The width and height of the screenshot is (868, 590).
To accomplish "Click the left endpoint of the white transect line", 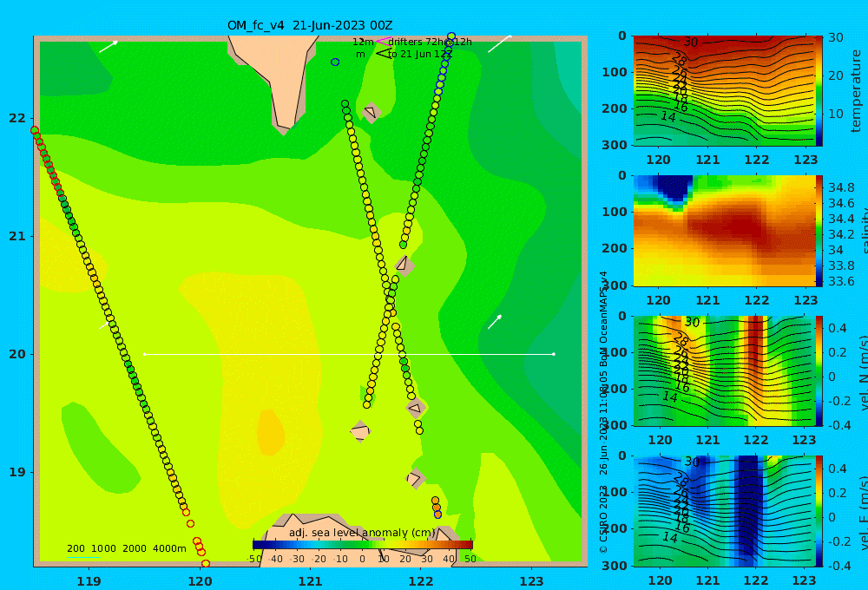I will point(144,354).
